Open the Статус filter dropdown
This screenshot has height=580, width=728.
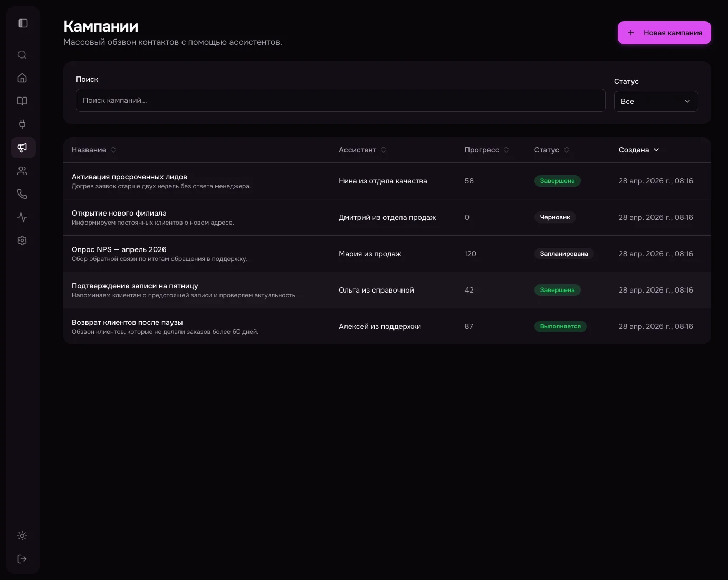(656, 101)
